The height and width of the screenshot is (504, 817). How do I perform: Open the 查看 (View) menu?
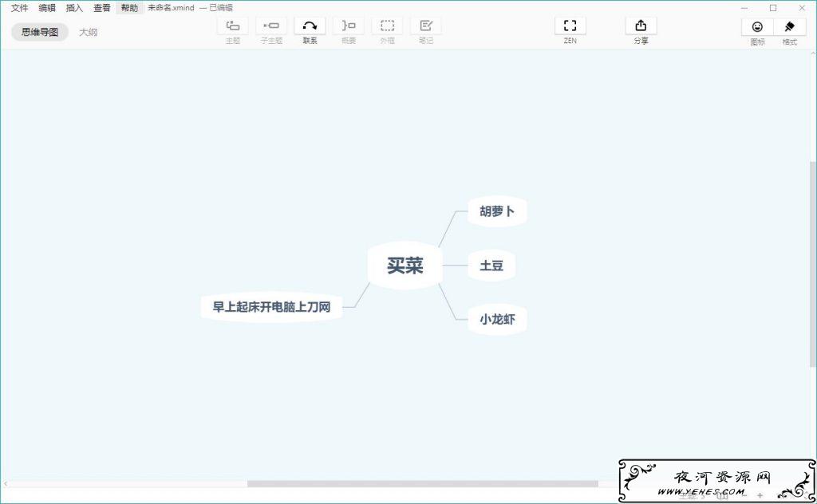coord(101,8)
